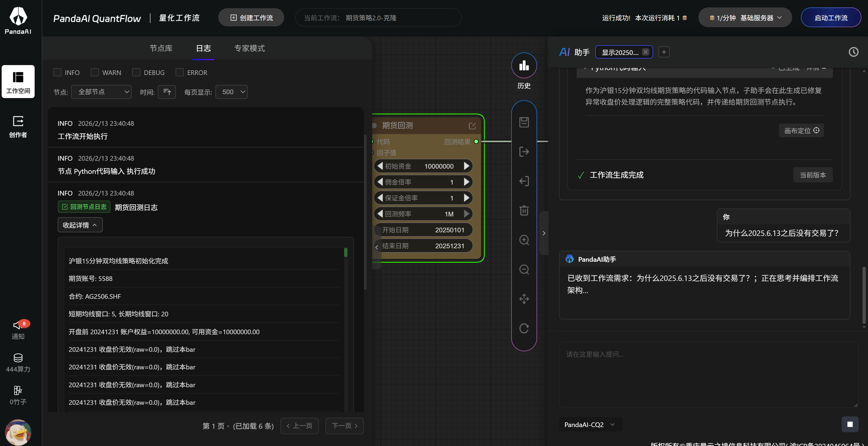Click the 444算力 compute power icon
This screenshot has width=868, height=446.
pyautogui.click(x=18, y=363)
